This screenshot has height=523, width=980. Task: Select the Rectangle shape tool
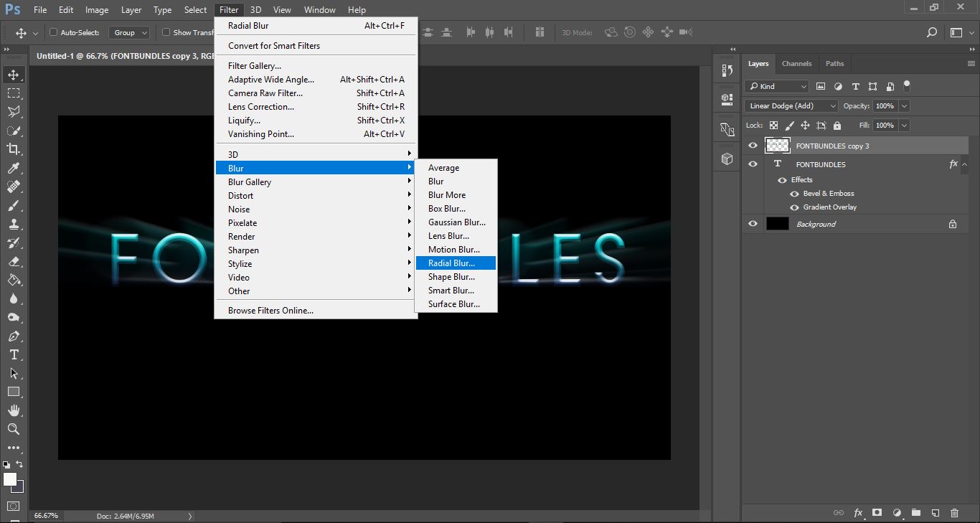coord(13,392)
